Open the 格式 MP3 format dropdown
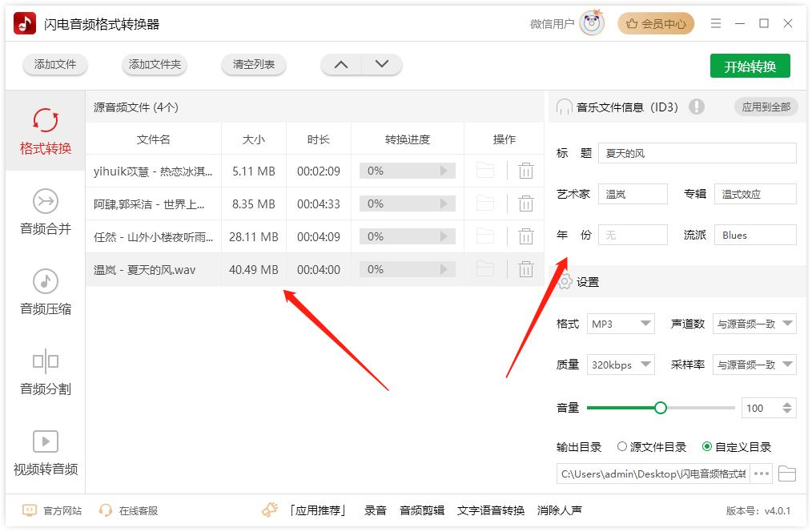Screen dimensions: 812x532 [621, 324]
